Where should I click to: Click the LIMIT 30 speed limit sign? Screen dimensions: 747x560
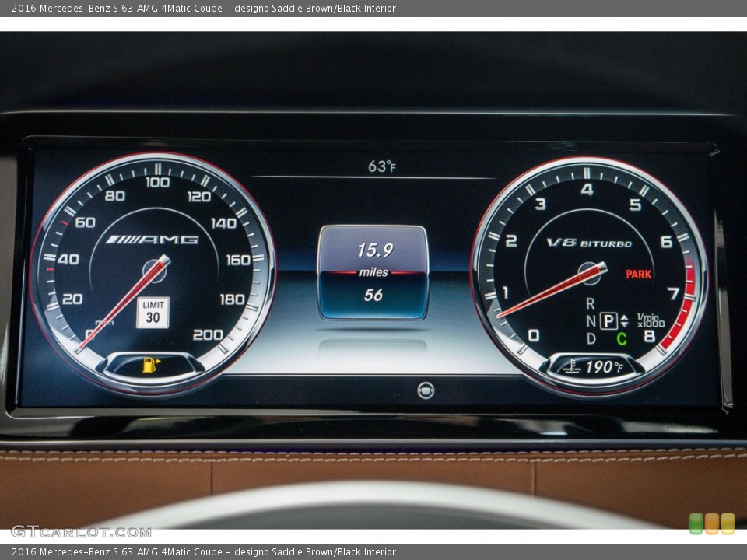[x=153, y=313]
